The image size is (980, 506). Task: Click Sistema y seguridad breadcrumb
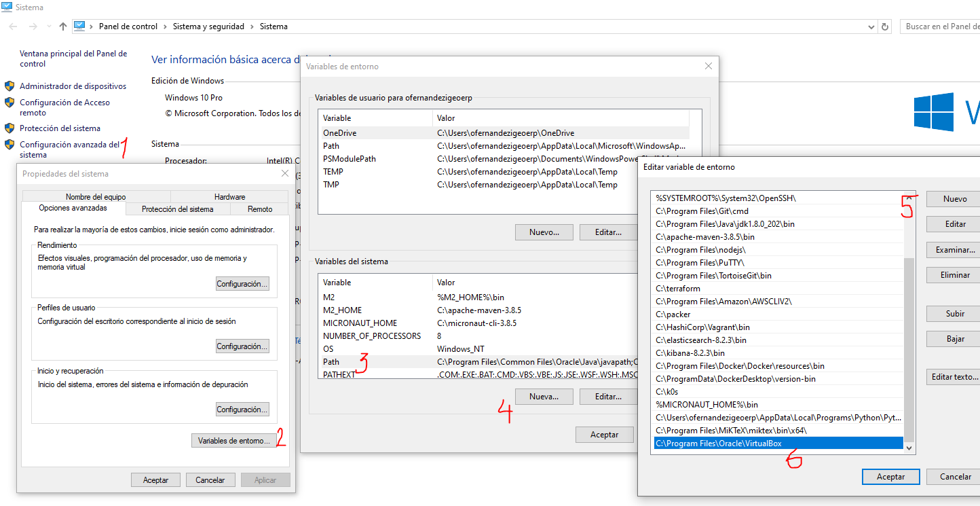coord(208,26)
